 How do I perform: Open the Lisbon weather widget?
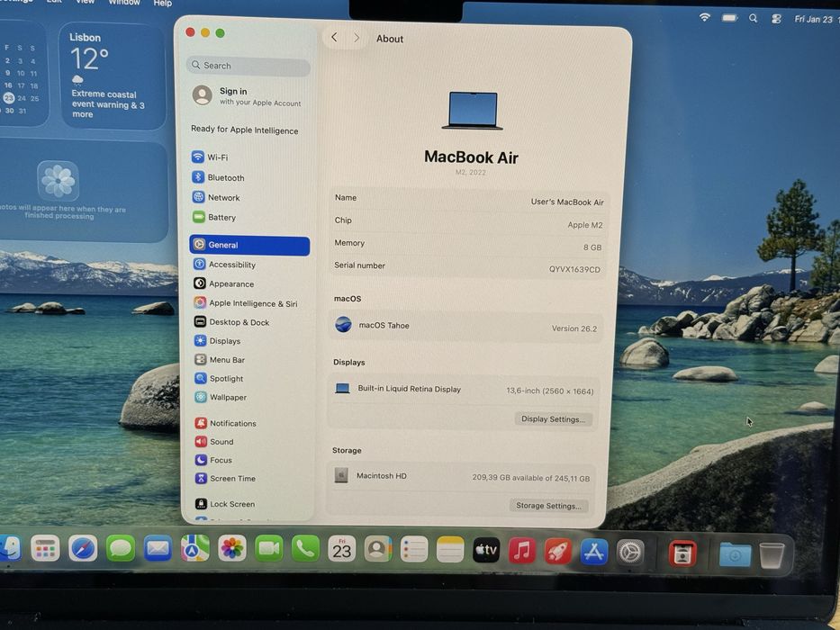[x=113, y=76]
